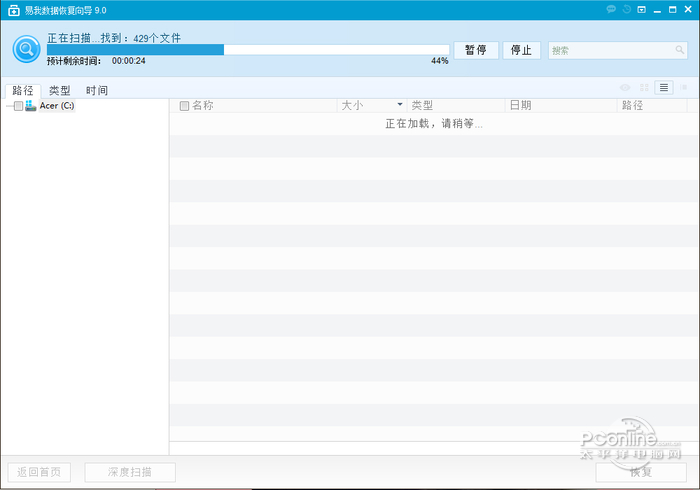Screen dimensions: 700x490
Task: Switch to thumbnail grid view
Action: pyautogui.click(x=644, y=87)
